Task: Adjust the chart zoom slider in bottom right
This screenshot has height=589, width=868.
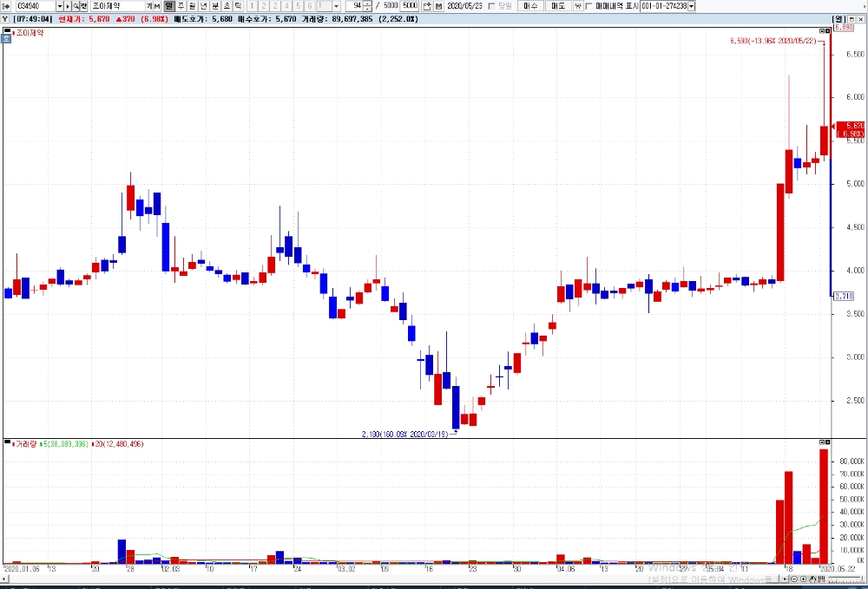Action: tap(845, 579)
